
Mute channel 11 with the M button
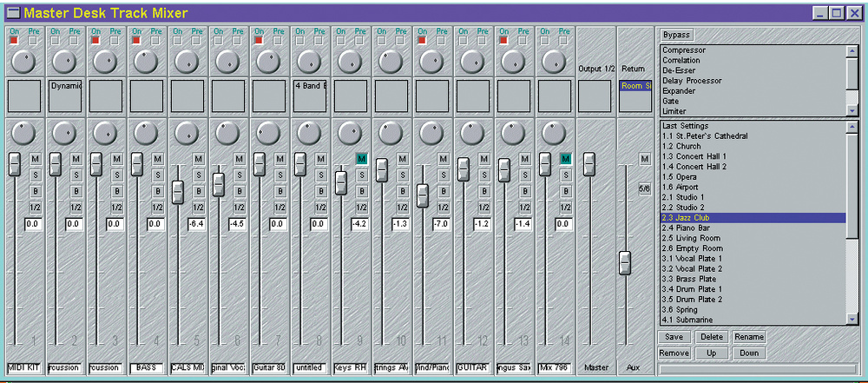coord(443,159)
